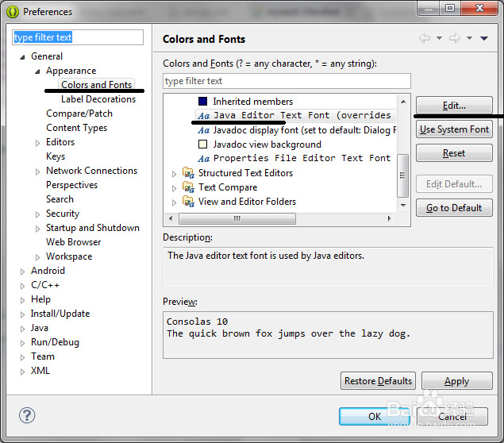
Task: Click the Javadoc display font icon
Action: 204,130
